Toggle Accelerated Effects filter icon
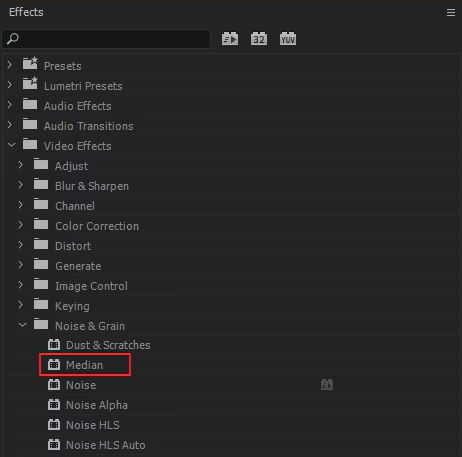This screenshot has width=462, height=457. [230, 39]
